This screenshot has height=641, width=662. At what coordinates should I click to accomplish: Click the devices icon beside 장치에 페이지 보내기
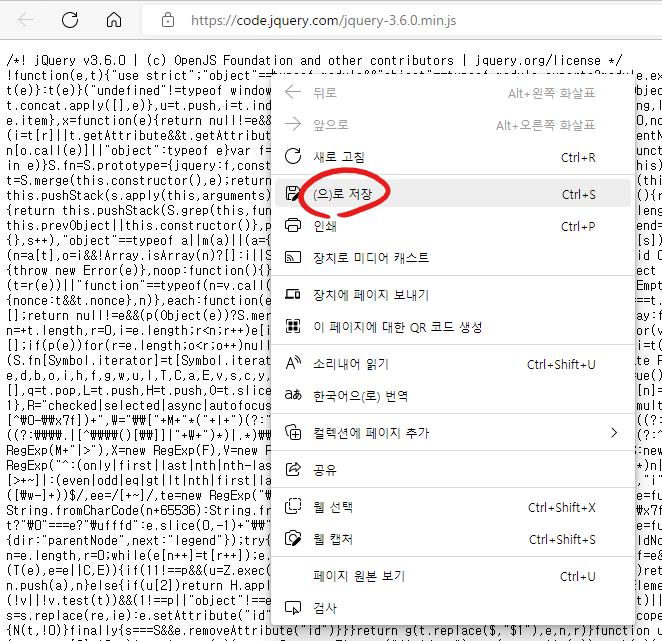coord(293,294)
